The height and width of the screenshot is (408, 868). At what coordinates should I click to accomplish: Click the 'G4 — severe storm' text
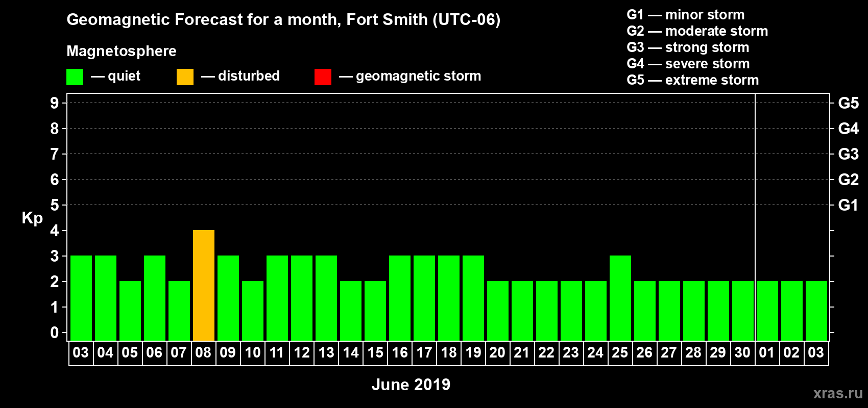(688, 64)
